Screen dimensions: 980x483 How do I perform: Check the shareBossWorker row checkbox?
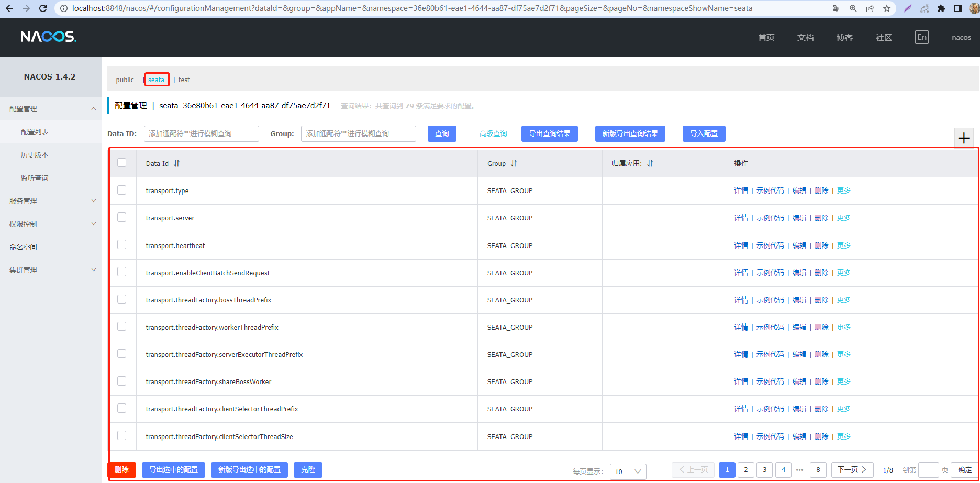click(x=122, y=381)
